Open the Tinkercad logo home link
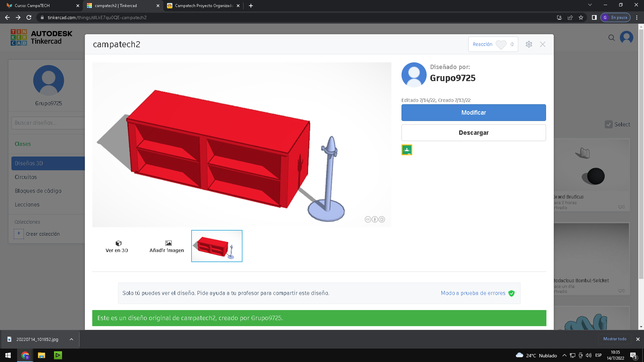Screen dimensions: 644x362 41,37
